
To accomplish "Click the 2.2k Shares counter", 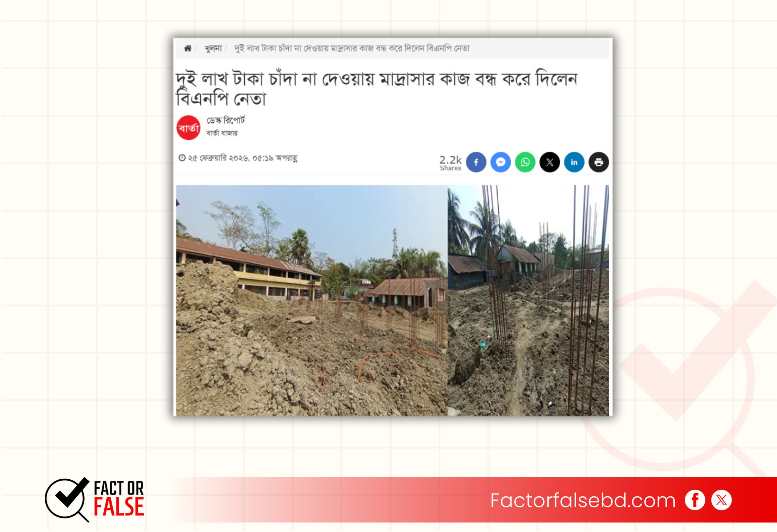I will [x=451, y=163].
